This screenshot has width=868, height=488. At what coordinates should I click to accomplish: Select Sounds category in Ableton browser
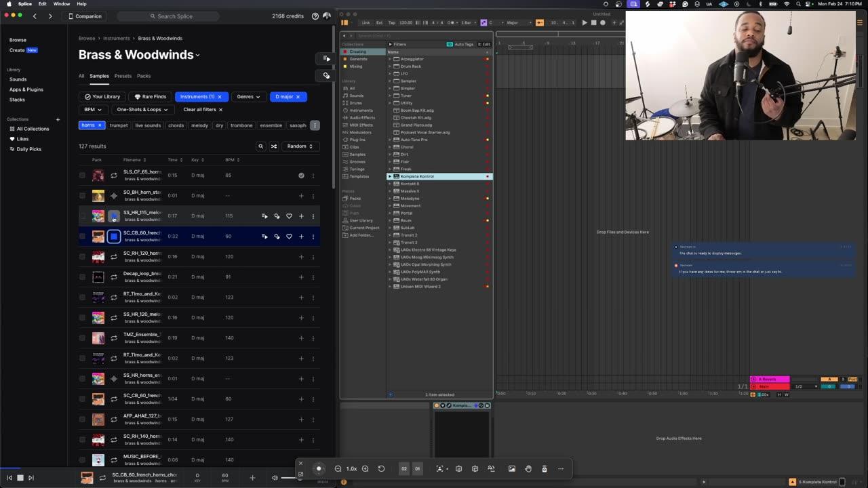356,96
